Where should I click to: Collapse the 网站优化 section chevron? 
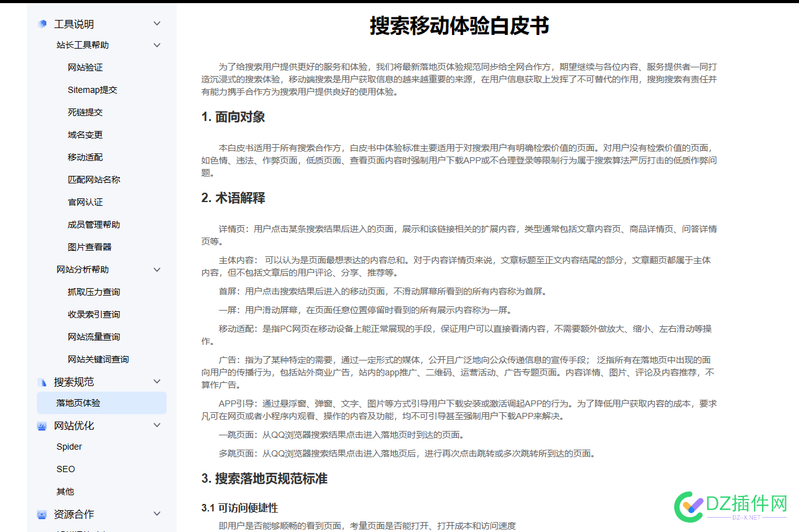157,425
